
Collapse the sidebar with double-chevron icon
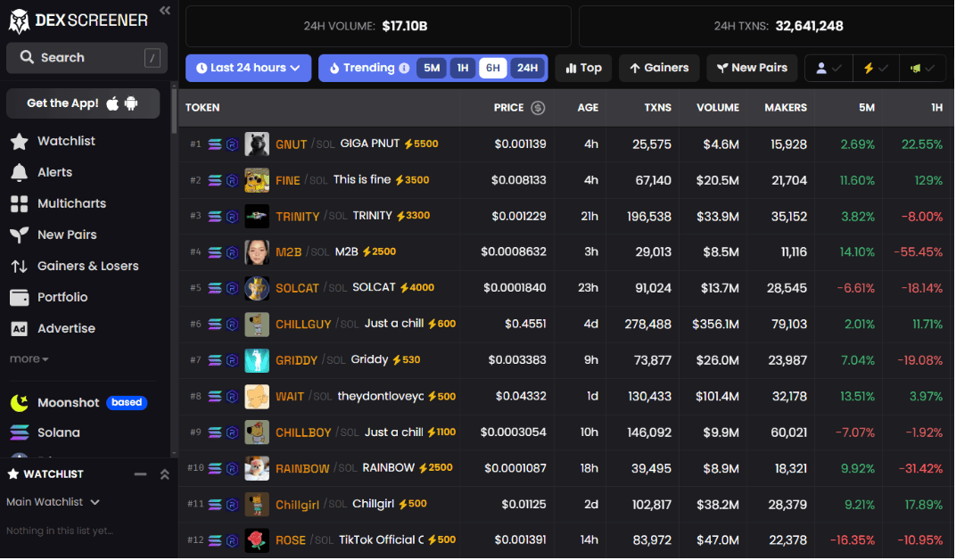pos(164,10)
